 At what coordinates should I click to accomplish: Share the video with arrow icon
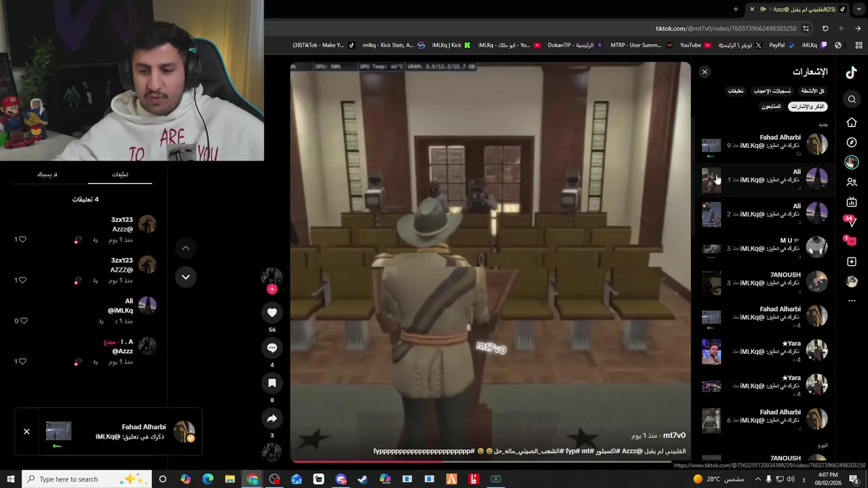(x=272, y=418)
